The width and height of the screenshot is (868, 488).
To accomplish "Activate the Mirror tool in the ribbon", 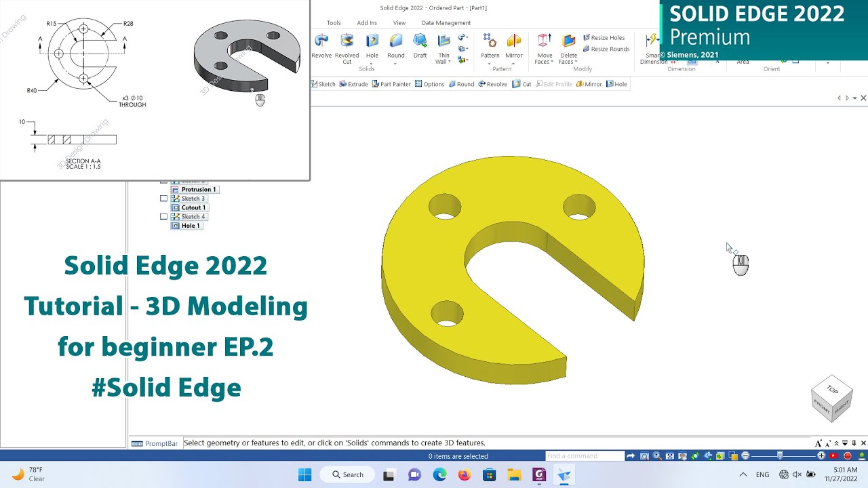I will click(x=514, y=46).
